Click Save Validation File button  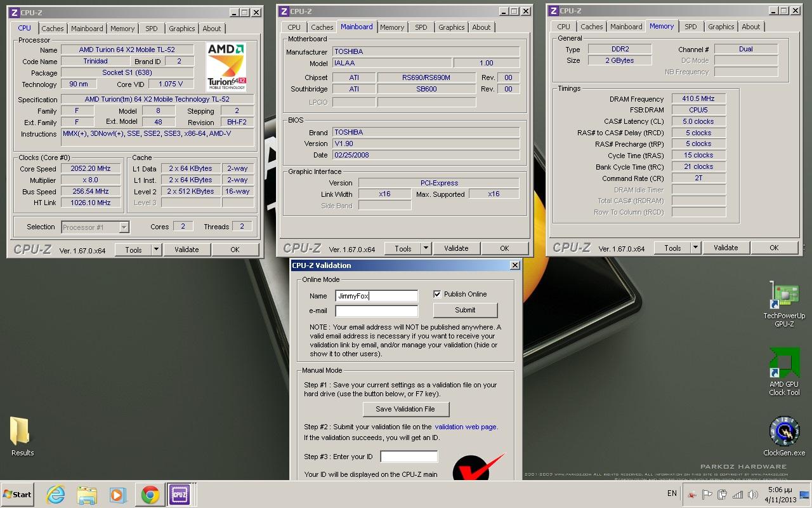pyautogui.click(x=405, y=409)
